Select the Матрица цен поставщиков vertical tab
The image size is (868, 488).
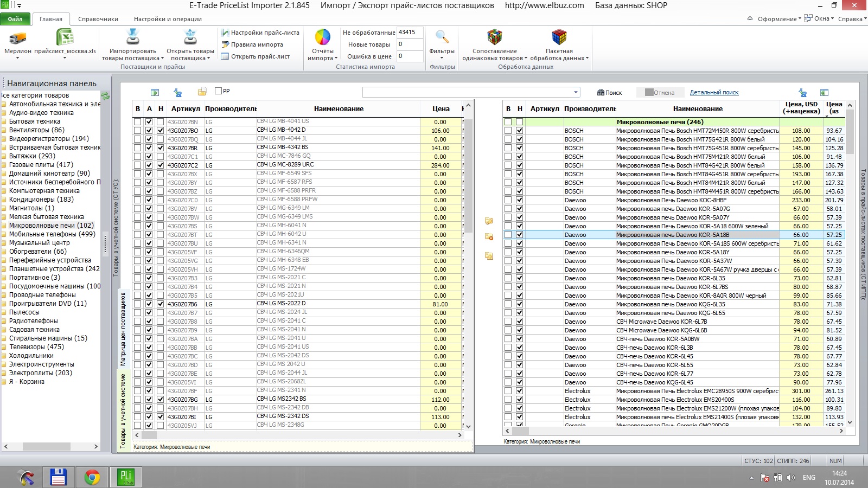(123, 329)
